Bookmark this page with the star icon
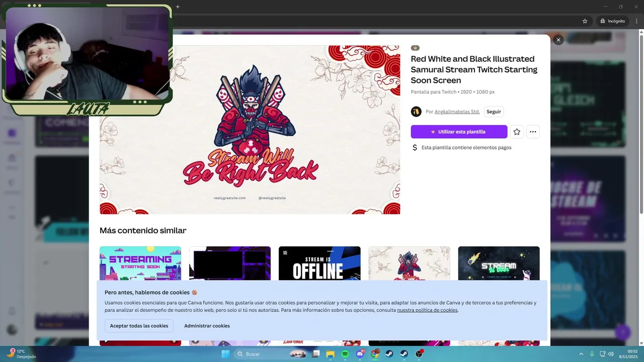Image resolution: width=644 pixels, height=362 pixels. 585,21
